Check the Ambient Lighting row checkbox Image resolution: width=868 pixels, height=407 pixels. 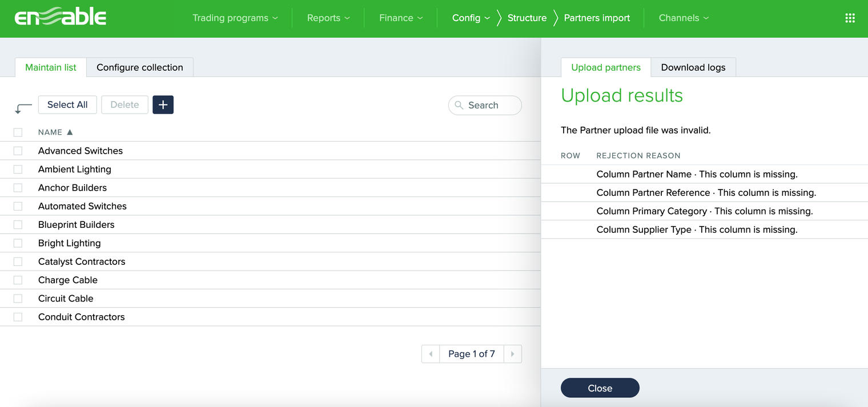[x=18, y=170]
